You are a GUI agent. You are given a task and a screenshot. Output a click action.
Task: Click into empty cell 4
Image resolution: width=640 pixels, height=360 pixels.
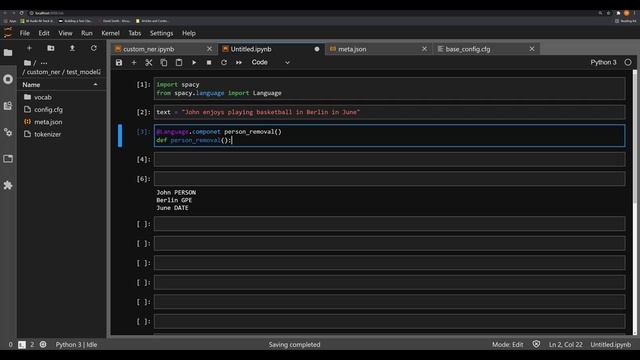[389, 159]
